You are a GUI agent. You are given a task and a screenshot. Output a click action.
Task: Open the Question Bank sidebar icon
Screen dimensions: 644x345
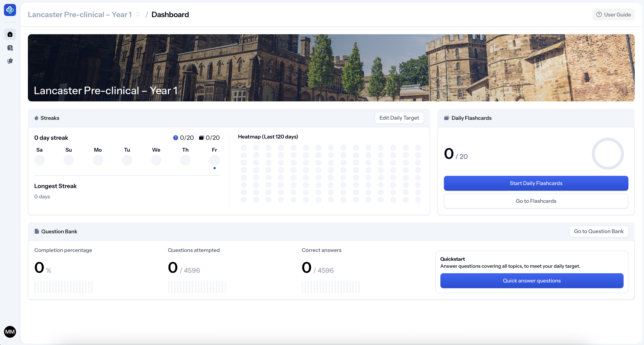(10, 48)
